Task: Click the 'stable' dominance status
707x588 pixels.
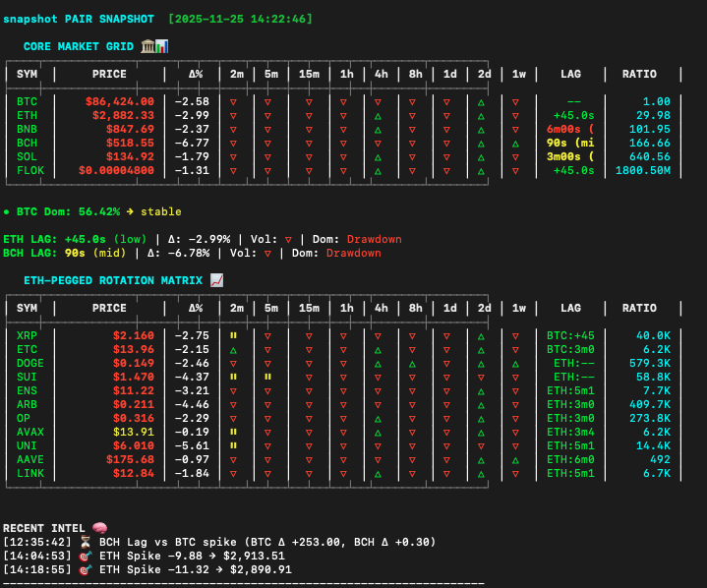Action: pos(161,211)
